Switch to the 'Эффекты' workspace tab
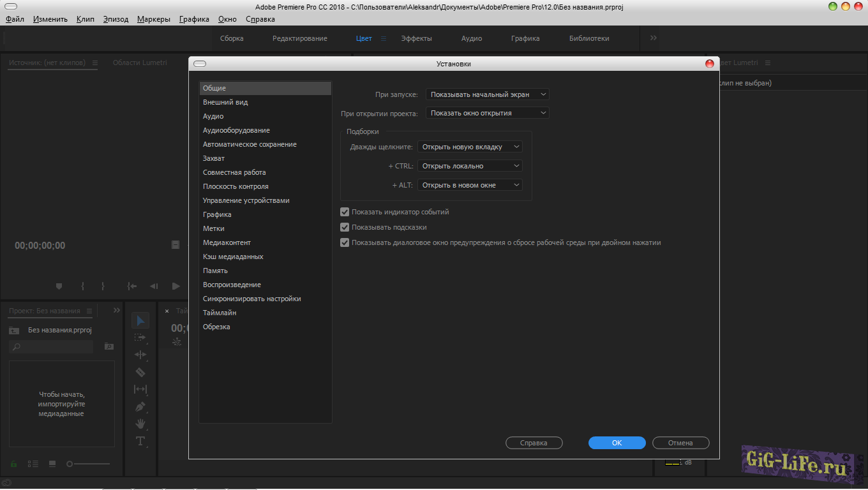This screenshot has width=868, height=490. pos(416,38)
